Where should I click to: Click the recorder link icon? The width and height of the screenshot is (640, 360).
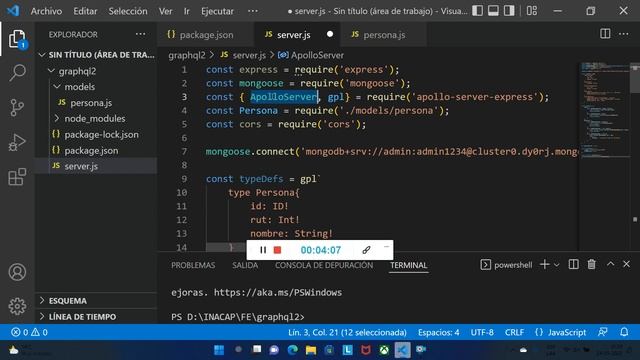[x=366, y=250]
